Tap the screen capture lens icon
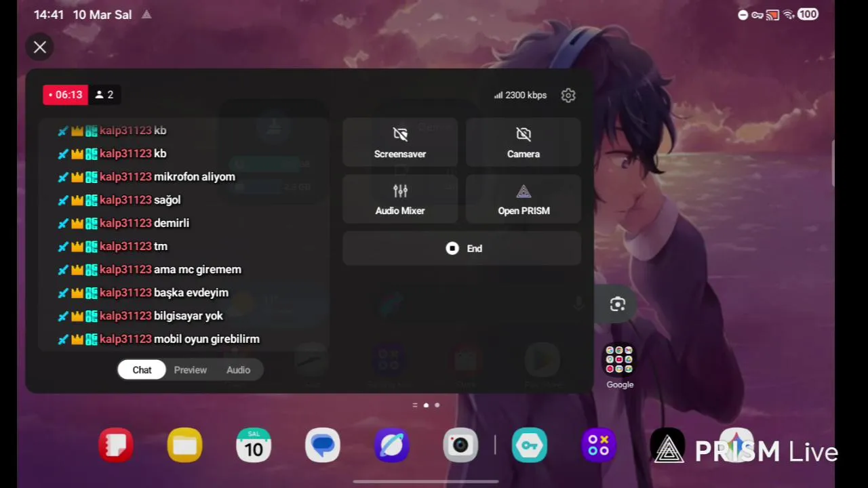This screenshot has width=868, height=488. (x=617, y=305)
